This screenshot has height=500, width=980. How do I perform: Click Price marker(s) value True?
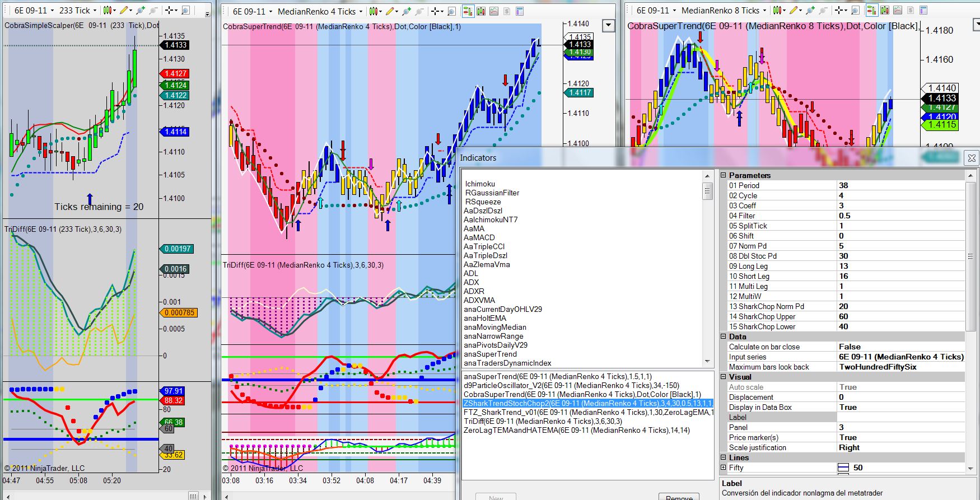pyautogui.click(x=900, y=437)
